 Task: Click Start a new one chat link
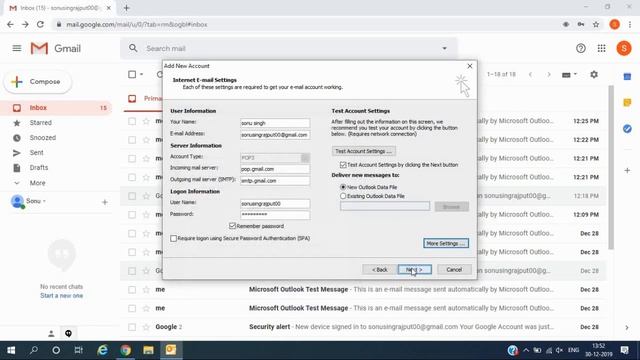[x=62, y=296]
